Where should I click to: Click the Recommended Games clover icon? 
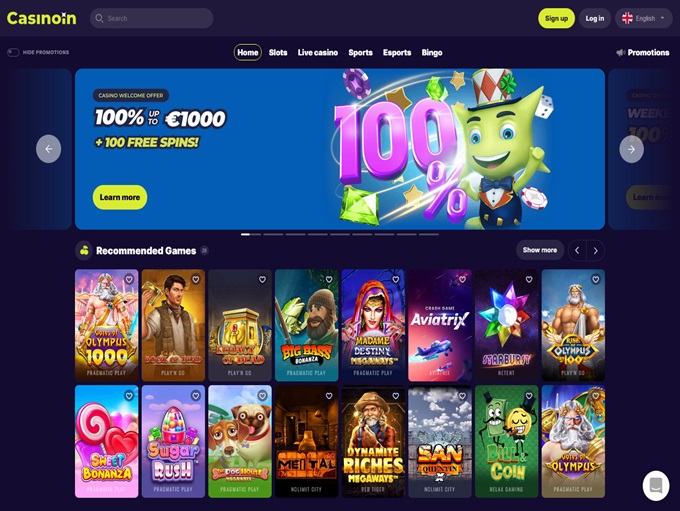85,251
